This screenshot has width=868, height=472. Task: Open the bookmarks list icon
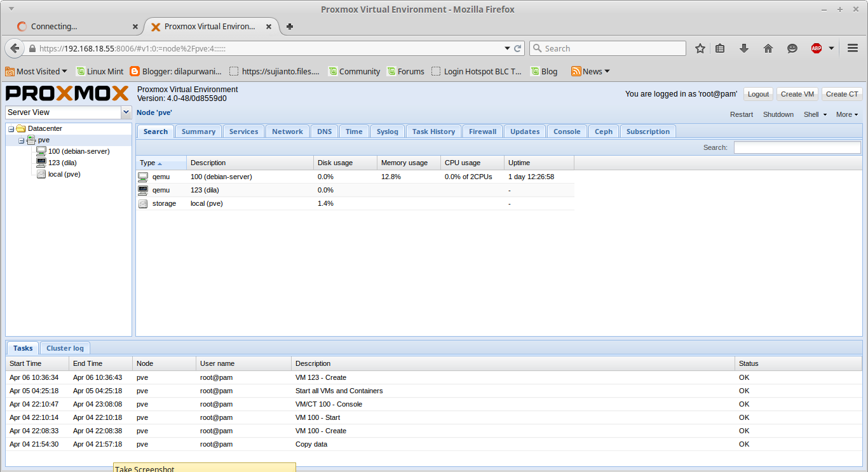(x=720, y=48)
